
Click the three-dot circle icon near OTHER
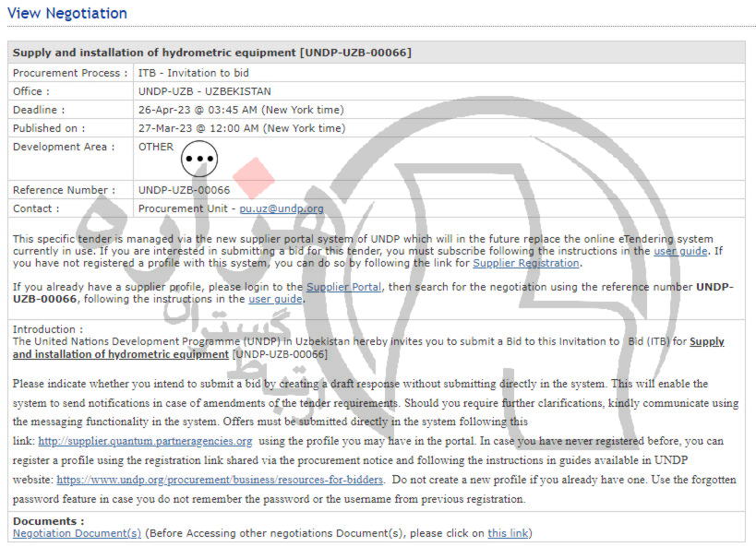pyautogui.click(x=198, y=160)
